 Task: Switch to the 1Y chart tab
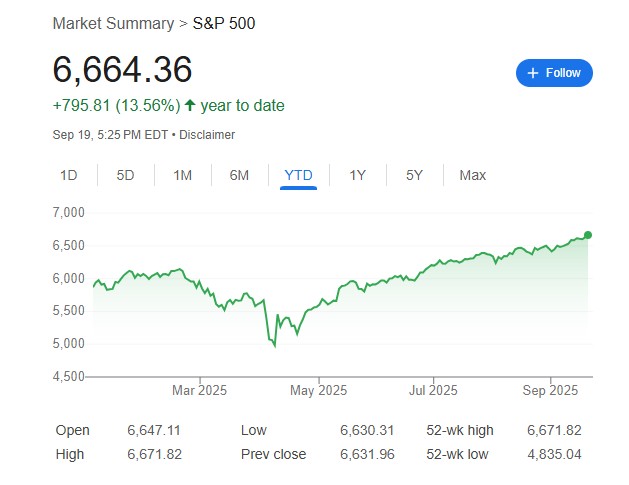coord(357,175)
